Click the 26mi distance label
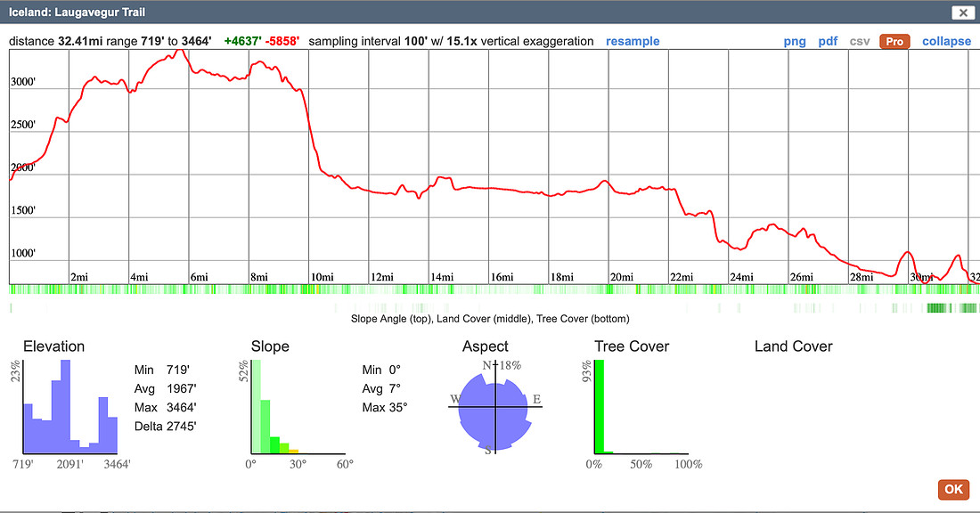This screenshot has width=980, height=513. pyautogui.click(x=801, y=277)
